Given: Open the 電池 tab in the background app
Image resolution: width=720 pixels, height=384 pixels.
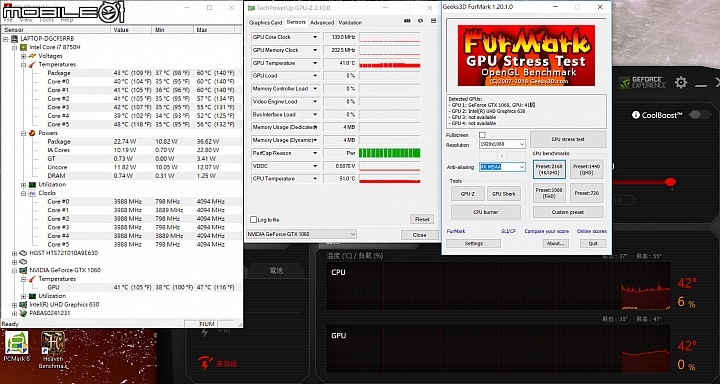Looking at the screenshot, I should pyautogui.click(x=276, y=271).
